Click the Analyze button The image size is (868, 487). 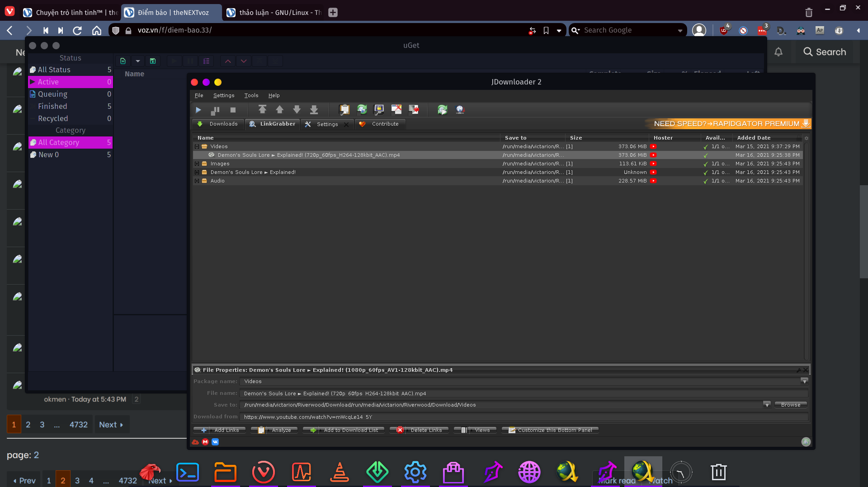(274, 430)
